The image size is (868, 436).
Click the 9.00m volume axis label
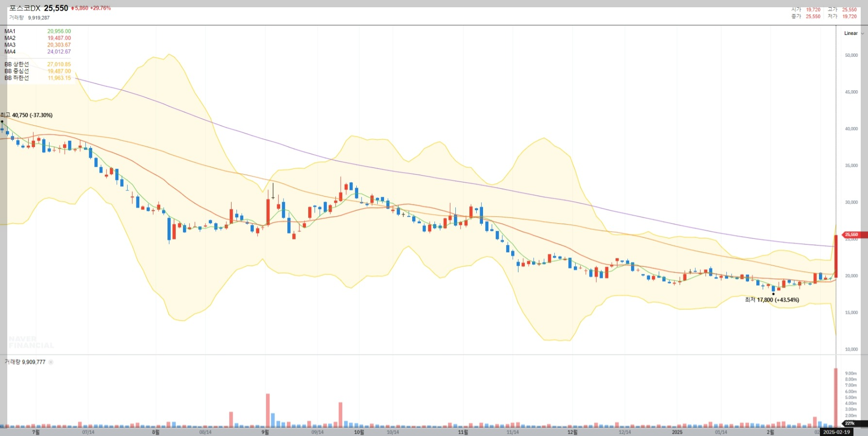pyautogui.click(x=851, y=374)
